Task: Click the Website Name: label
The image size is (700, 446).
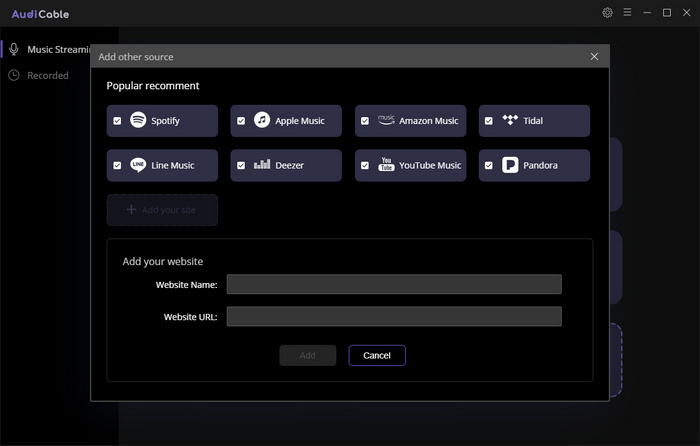Action: point(187,285)
